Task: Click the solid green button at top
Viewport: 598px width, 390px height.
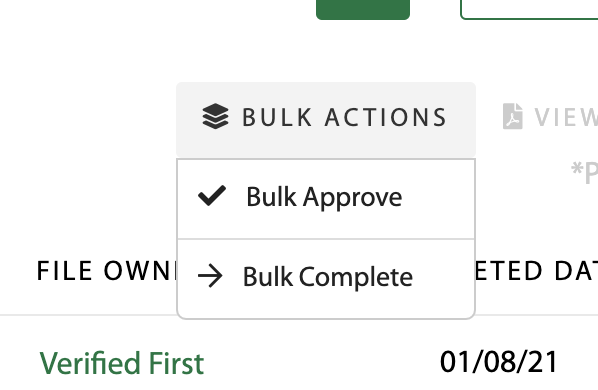Action: pos(363,10)
